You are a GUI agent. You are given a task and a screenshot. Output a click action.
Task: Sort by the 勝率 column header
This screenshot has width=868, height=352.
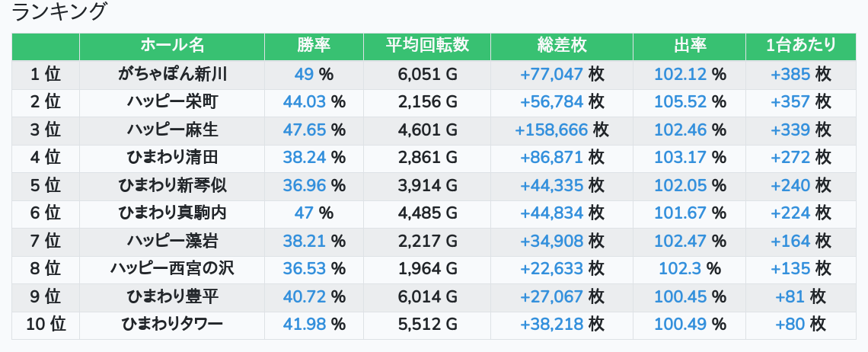click(314, 46)
